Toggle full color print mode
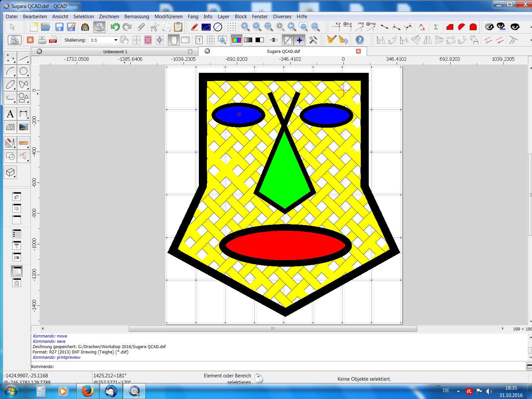This screenshot has height=399, width=532. [x=236, y=40]
